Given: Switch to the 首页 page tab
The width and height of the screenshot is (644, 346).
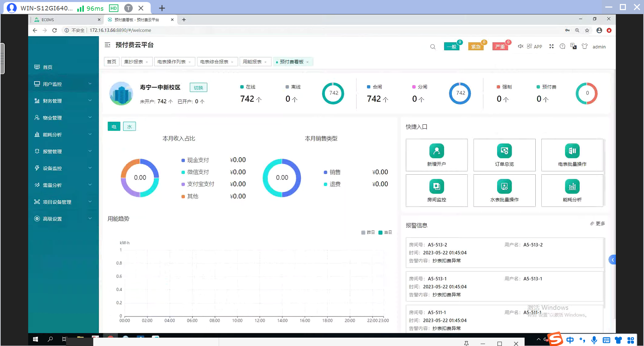Looking at the screenshot, I should [111, 62].
